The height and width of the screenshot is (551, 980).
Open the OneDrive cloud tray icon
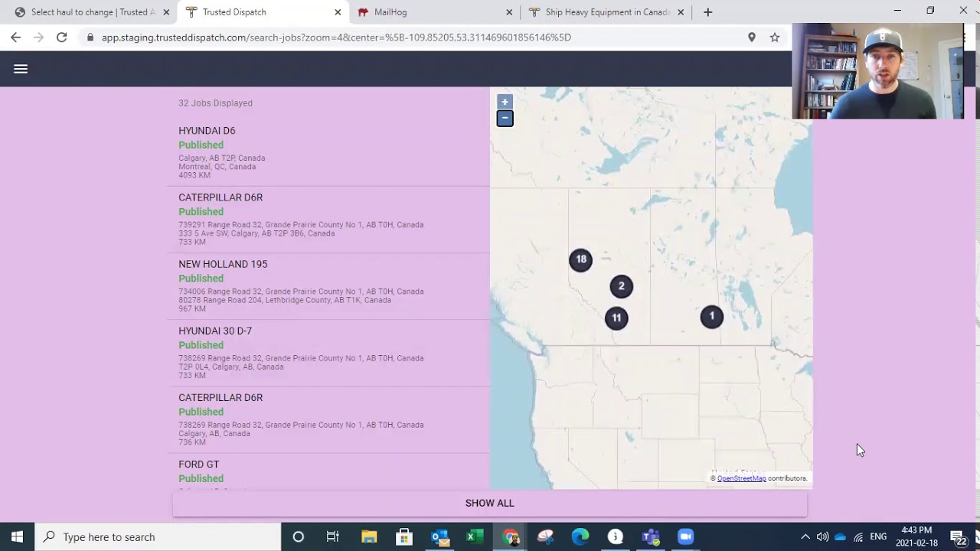click(841, 537)
